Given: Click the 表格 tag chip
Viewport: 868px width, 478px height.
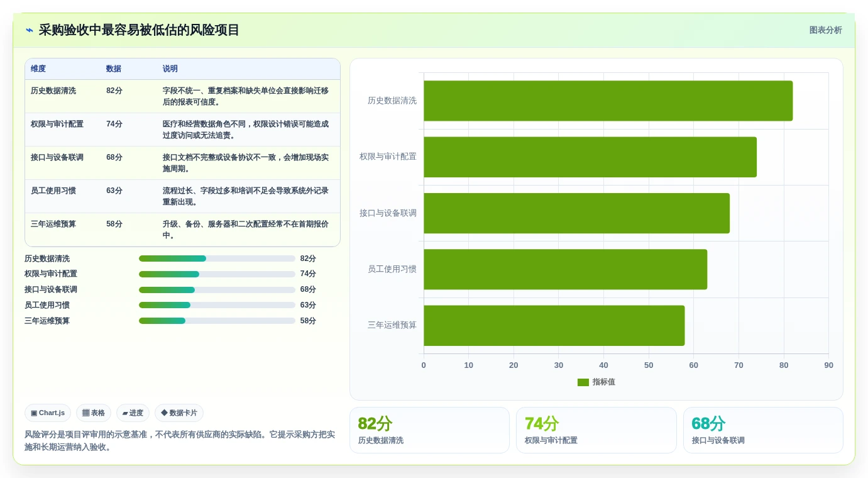Looking at the screenshot, I should click(94, 413).
